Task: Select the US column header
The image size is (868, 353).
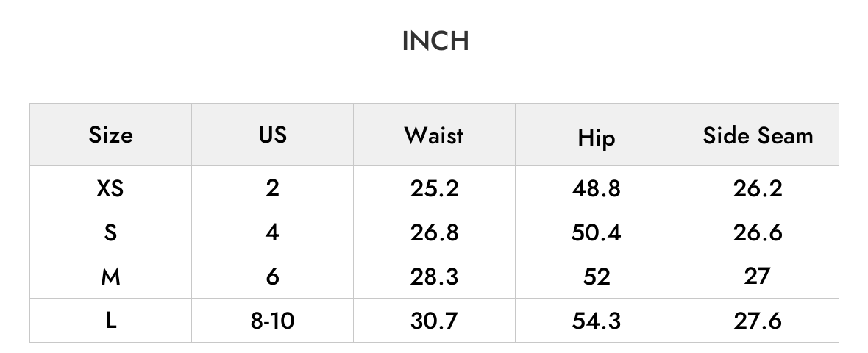Action: 272,135
